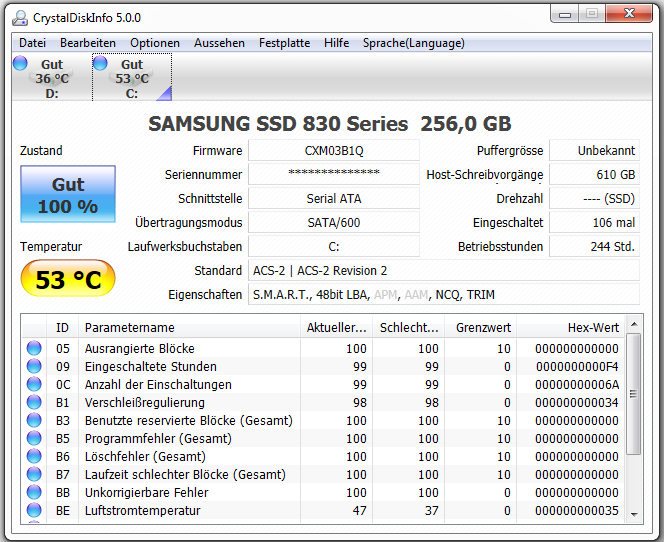Click the Standard field ACS-2 Revision 2
The width and height of the screenshot is (664, 542).
444,270
